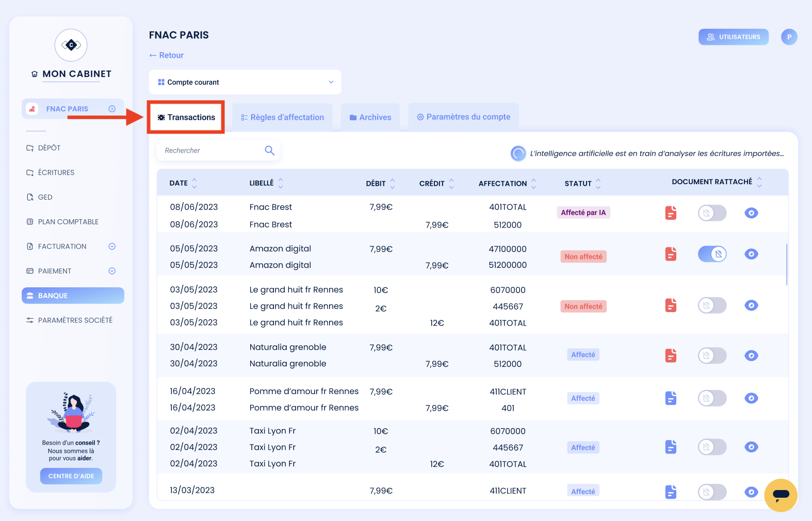Switch to the Transactions tab
The image size is (812, 521).
[x=186, y=117]
